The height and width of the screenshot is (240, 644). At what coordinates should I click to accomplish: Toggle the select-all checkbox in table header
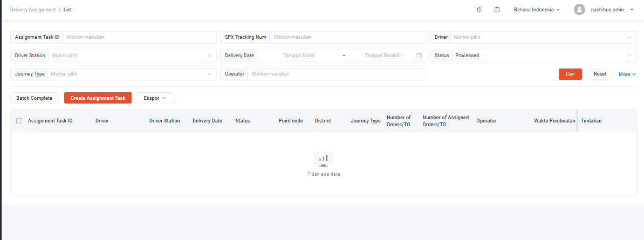tap(19, 121)
